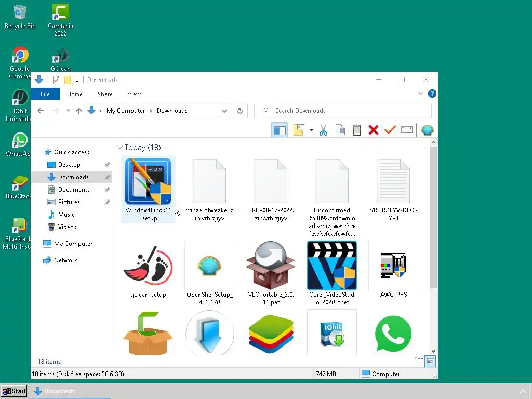Image resolution: width=532 pixels, height=399 pixels.
Task: Click the red X Delete toolbar icon
Action: [x=373, y=130]
